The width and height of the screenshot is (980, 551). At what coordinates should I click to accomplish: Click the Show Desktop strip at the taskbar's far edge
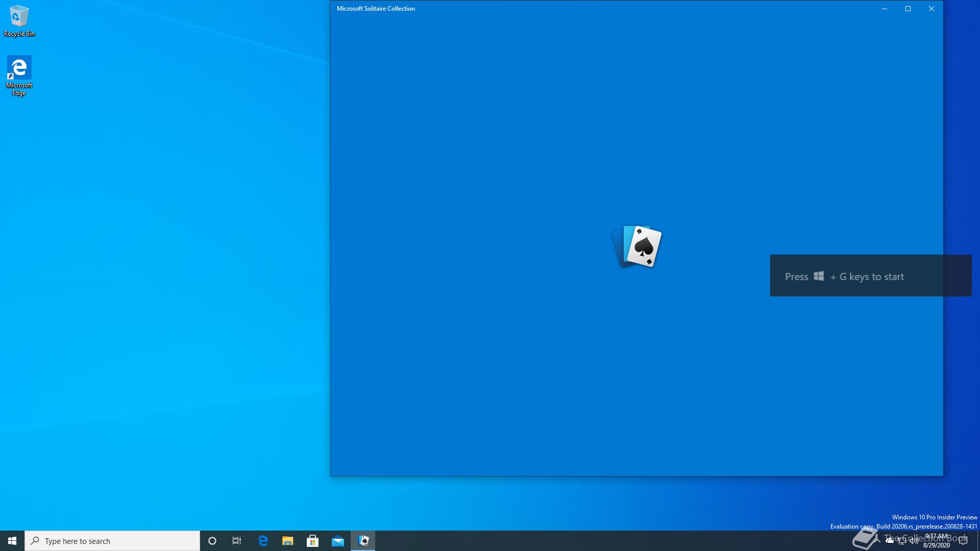pos(978,541)
